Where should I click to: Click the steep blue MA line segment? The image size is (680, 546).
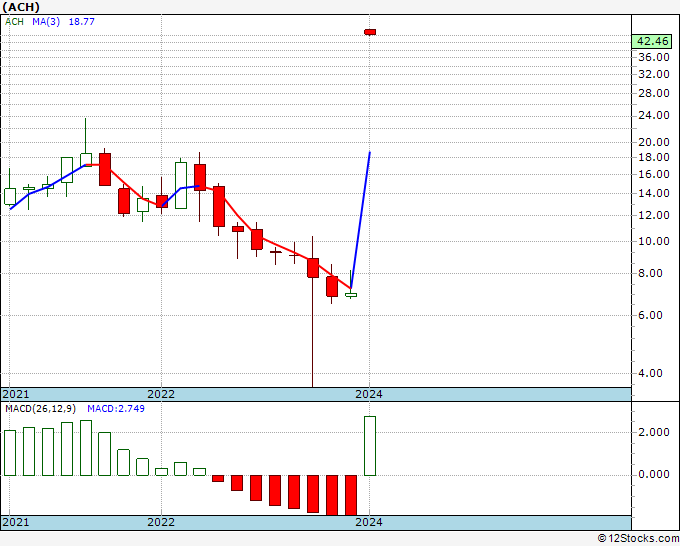(x=360, y=220)
